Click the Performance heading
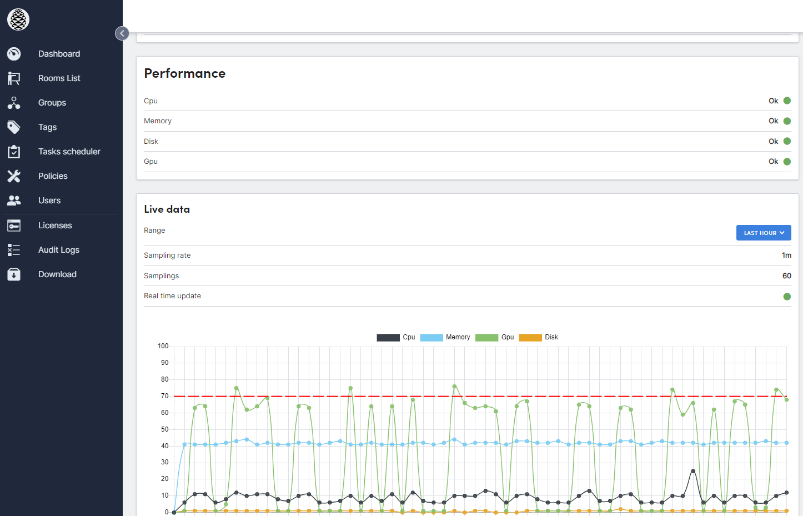 (x=185, y=74)
